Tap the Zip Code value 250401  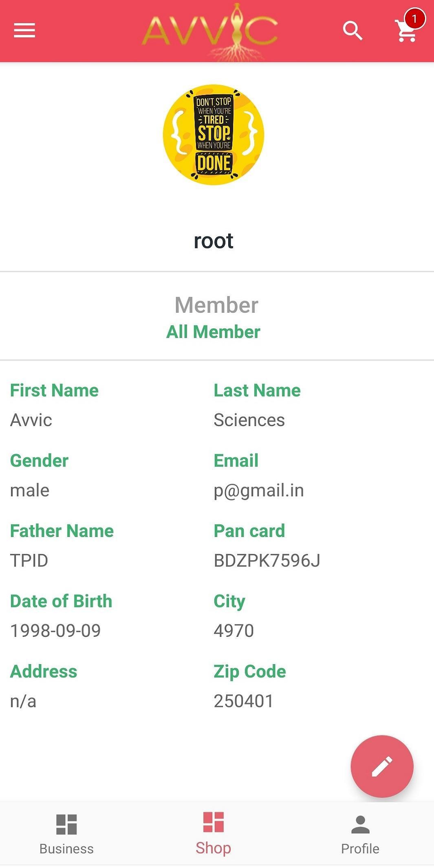(243, 701)
